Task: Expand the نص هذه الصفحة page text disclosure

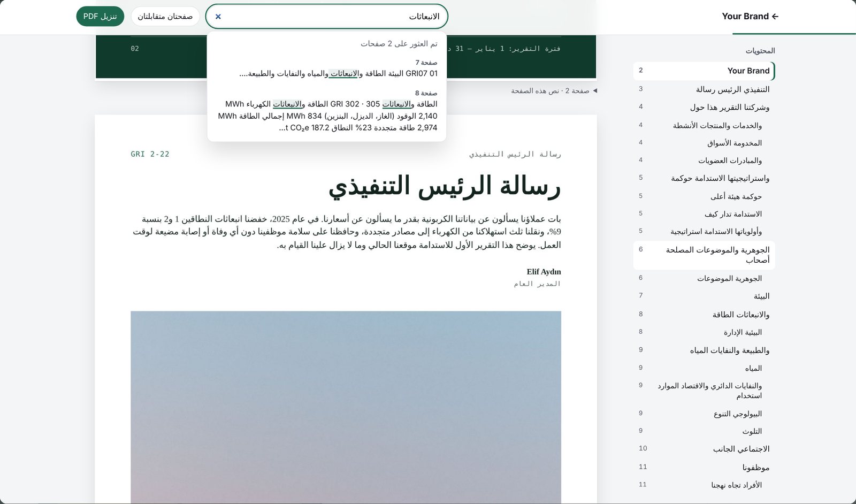Action: [x=554, y=91]
